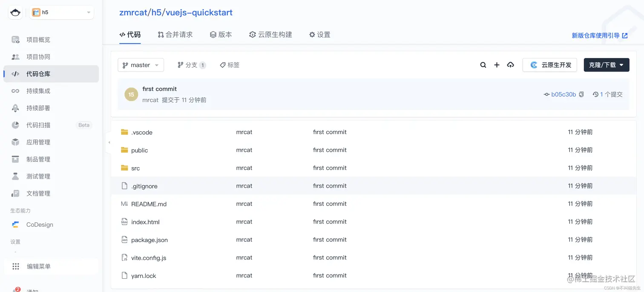The width and height of the screenshot is (644, 292).
Task: Open the master branch dropdown
Action: (x=141, y=65)
